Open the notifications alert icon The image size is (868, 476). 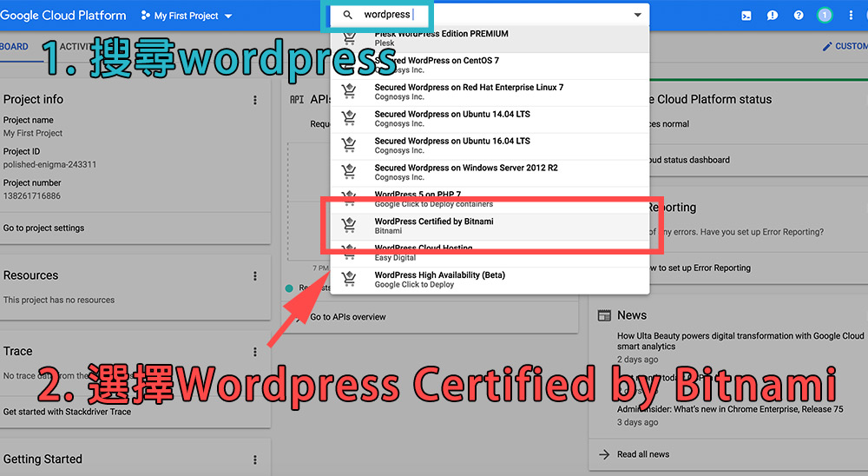click(773, 16)
